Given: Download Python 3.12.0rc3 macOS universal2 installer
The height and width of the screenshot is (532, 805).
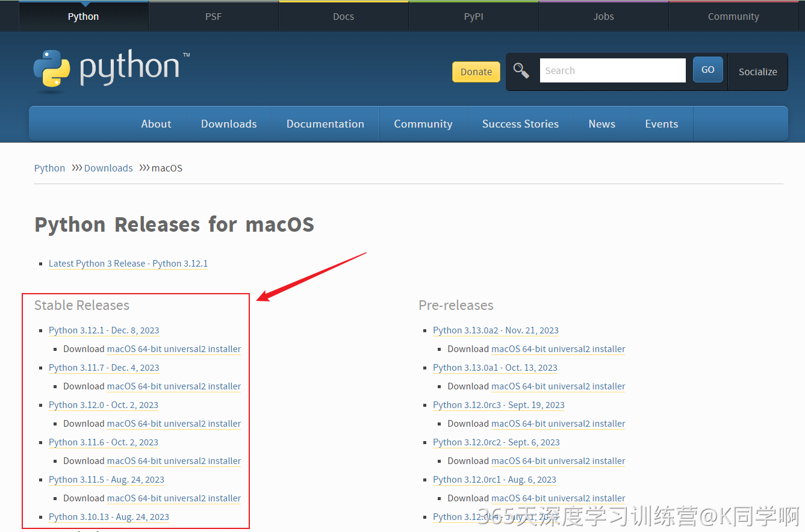Looking at the screenshot, I should [558, 424].
